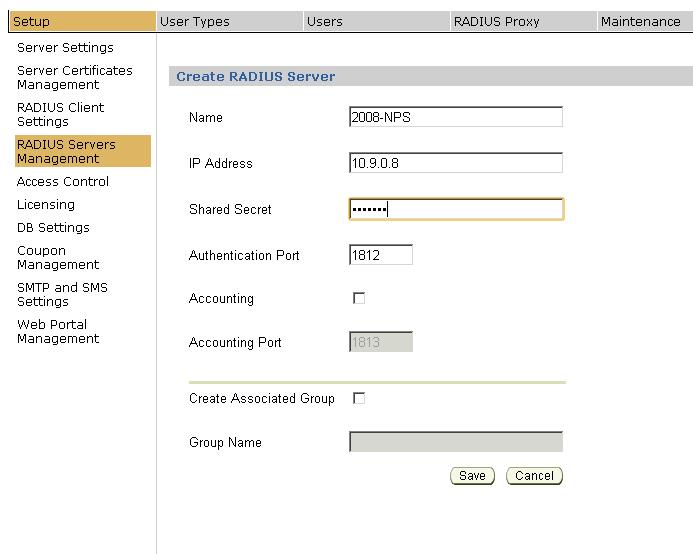Enable the Accounting checkbox
This screenshot has height=554, width=693.
tap(359, 298)
